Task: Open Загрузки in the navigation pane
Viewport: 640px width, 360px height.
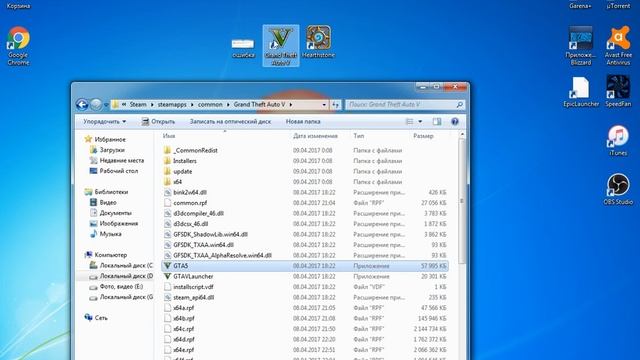Action: (107, 150)
